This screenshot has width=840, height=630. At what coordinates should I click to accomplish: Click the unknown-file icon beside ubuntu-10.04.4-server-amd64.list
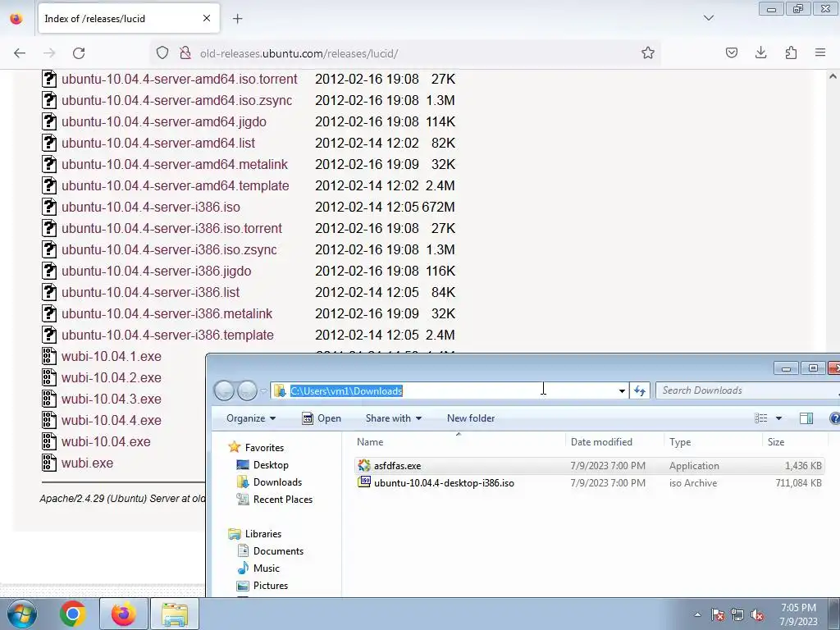click(x=48, y=143)
